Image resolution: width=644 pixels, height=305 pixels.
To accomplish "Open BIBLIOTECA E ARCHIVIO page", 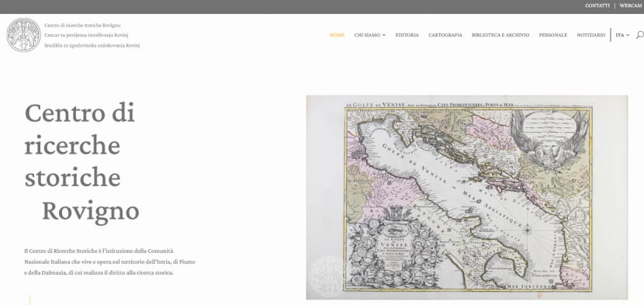I will pos(500,35).
